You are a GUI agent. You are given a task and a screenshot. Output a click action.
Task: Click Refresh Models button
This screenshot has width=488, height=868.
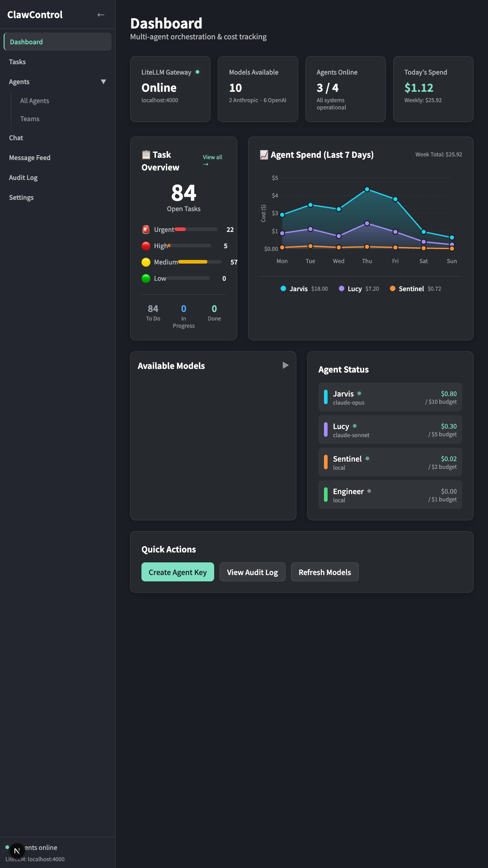coord(324,572)
